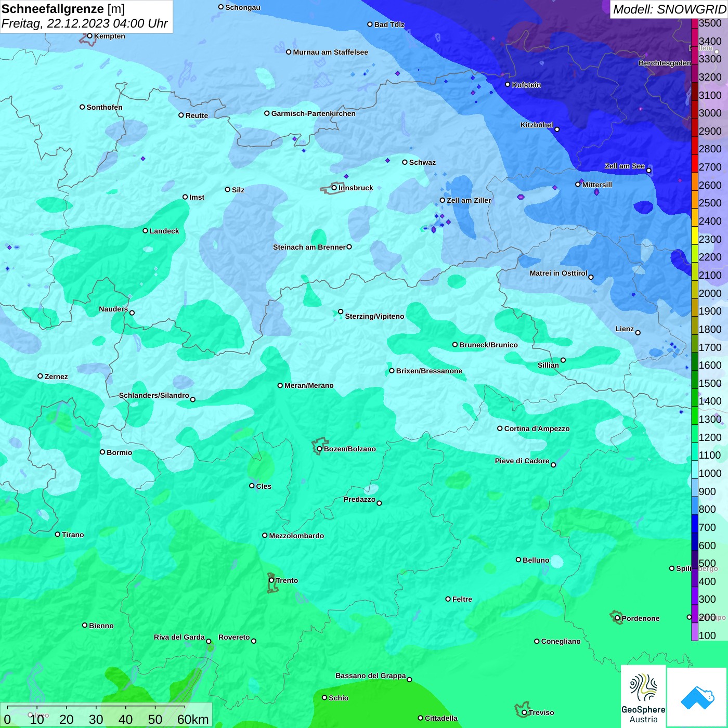Click the 'Sterzing/Vipiteno' label
Screen dimensions: 728x728
[x=374, y=316]
